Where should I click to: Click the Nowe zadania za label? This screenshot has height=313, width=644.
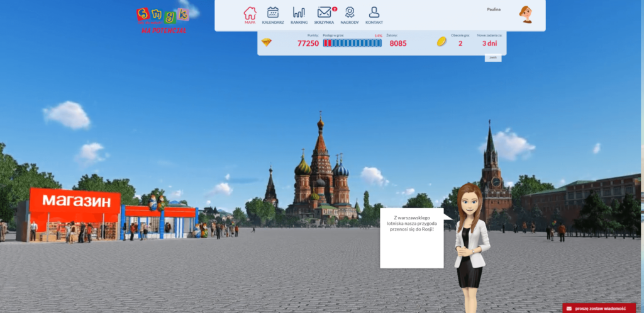click(x=489, y=35)
